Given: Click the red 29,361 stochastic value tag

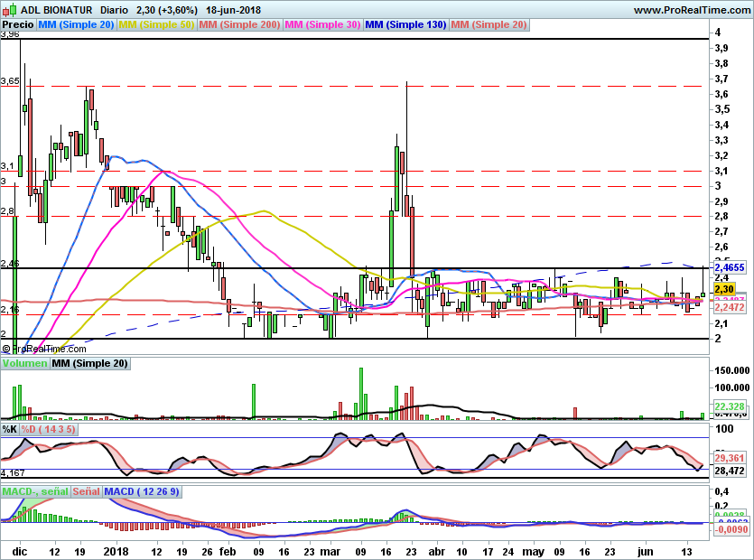Looking at the screenshot, I should click(x=730, y=458).
